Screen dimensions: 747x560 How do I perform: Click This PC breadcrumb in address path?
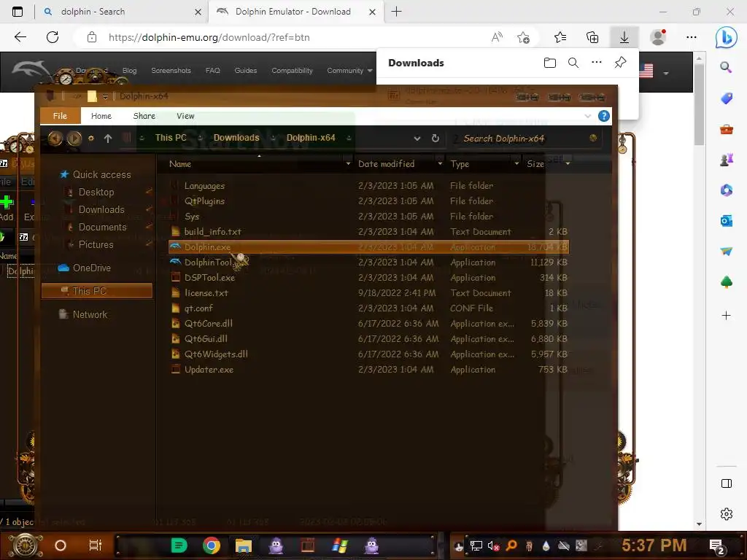click(x=171, y=138)
